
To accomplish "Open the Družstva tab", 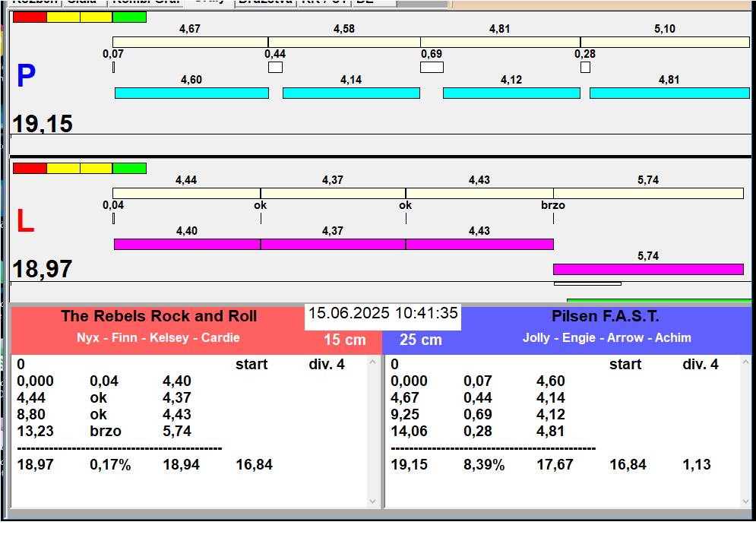I will click(x=264, y=2).
